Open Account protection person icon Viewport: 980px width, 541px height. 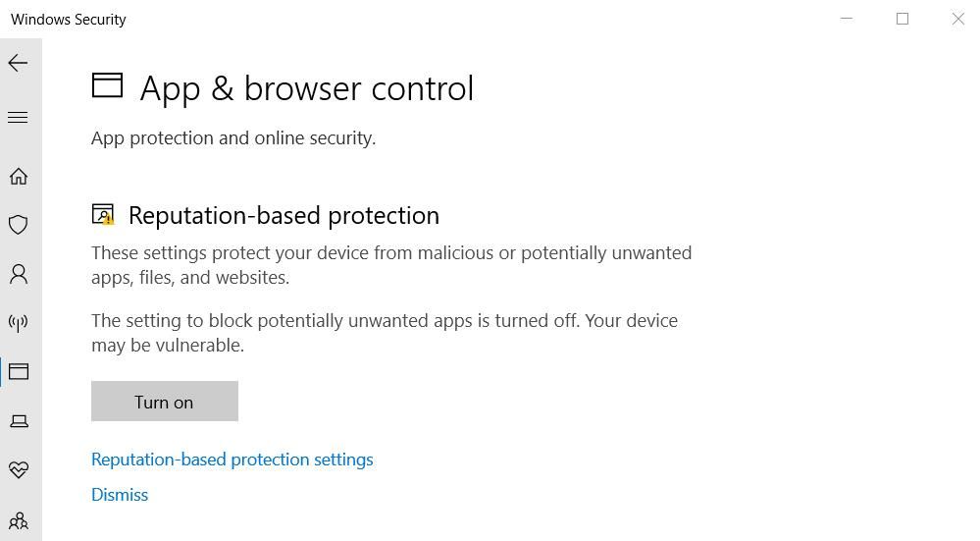(x=18, y=274)
